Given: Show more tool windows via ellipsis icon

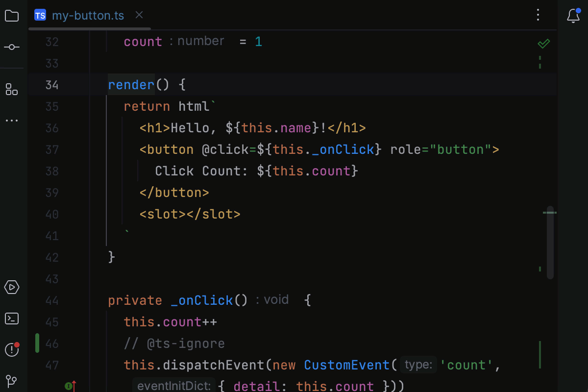Looking at the screenshot, I should (x=12, y=121).
